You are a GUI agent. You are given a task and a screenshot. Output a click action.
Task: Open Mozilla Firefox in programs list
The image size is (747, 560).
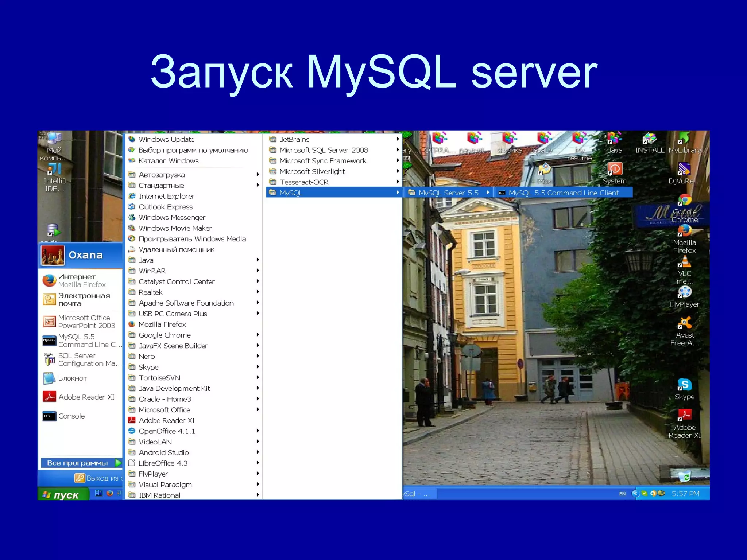tap(194, 324)
